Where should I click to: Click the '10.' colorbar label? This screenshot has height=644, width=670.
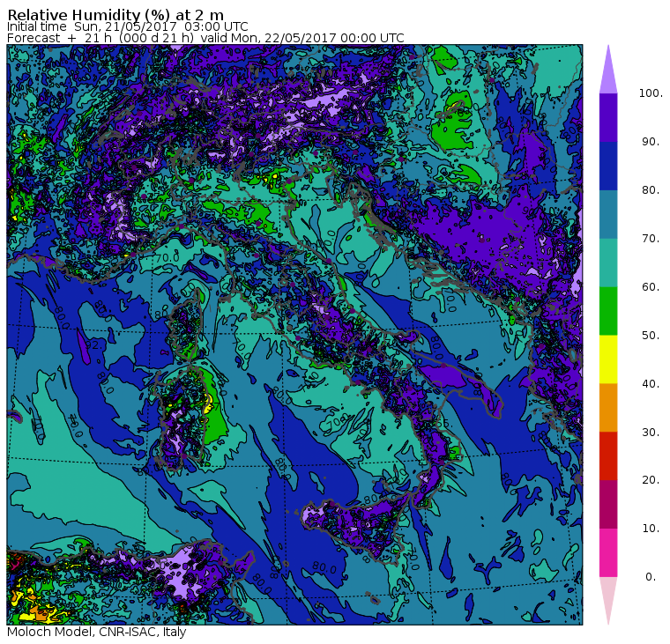click(651, 529)
